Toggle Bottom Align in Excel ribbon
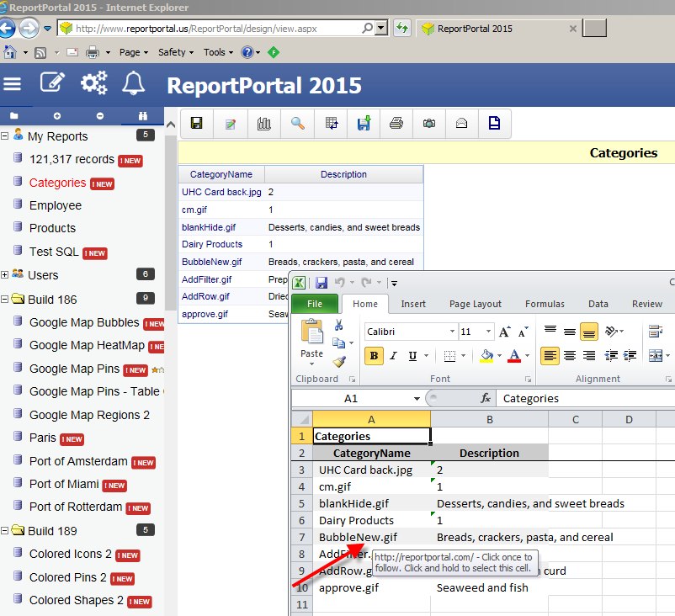Screen dimensions: 675x616 [x=589, y=332]
